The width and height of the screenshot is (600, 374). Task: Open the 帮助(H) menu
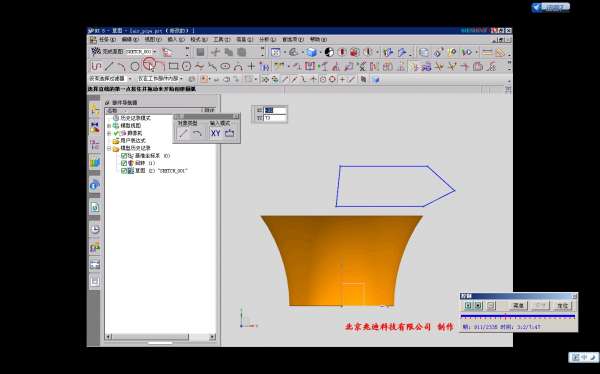[318, 39]
